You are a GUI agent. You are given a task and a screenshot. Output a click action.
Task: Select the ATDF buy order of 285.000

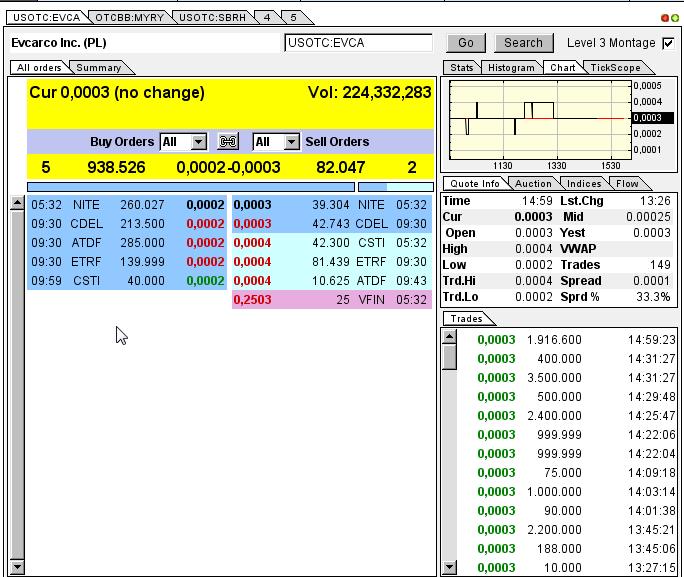tap(127, 242)
